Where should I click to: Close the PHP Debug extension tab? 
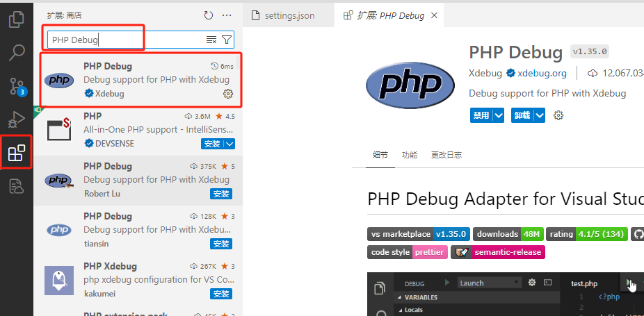pyautogui.click(x=434, y=15)
